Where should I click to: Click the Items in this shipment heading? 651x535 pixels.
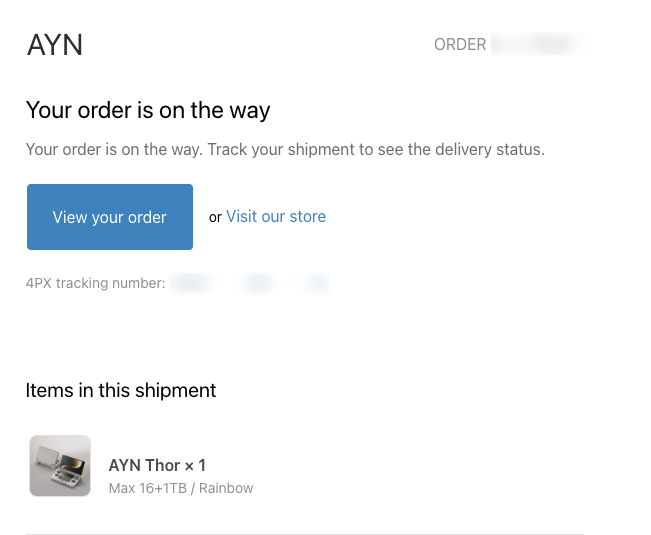[x=121, y=390]
